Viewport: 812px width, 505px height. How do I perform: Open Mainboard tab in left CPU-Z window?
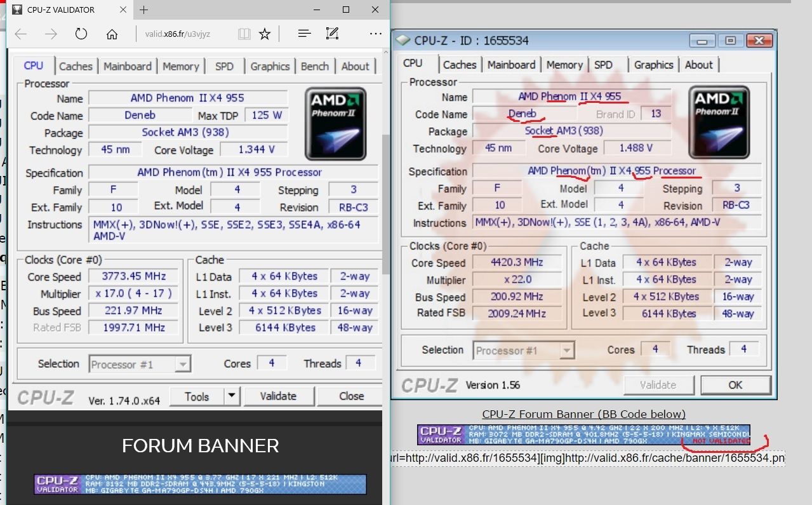point(128,66)
